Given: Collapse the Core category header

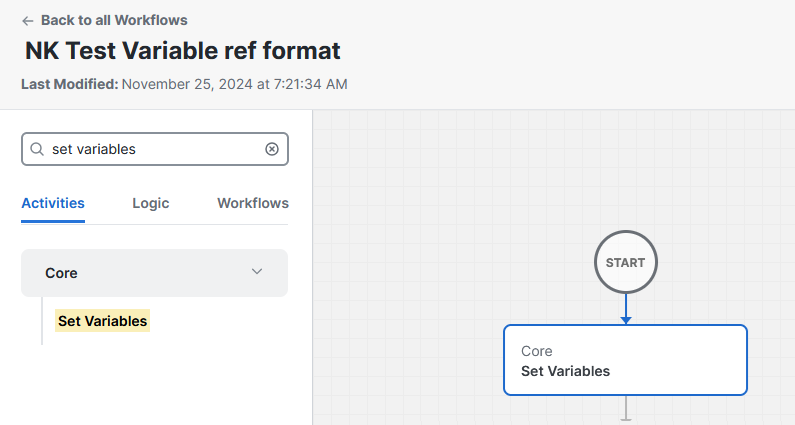Looking at the screenshot, I should point(154,273).
